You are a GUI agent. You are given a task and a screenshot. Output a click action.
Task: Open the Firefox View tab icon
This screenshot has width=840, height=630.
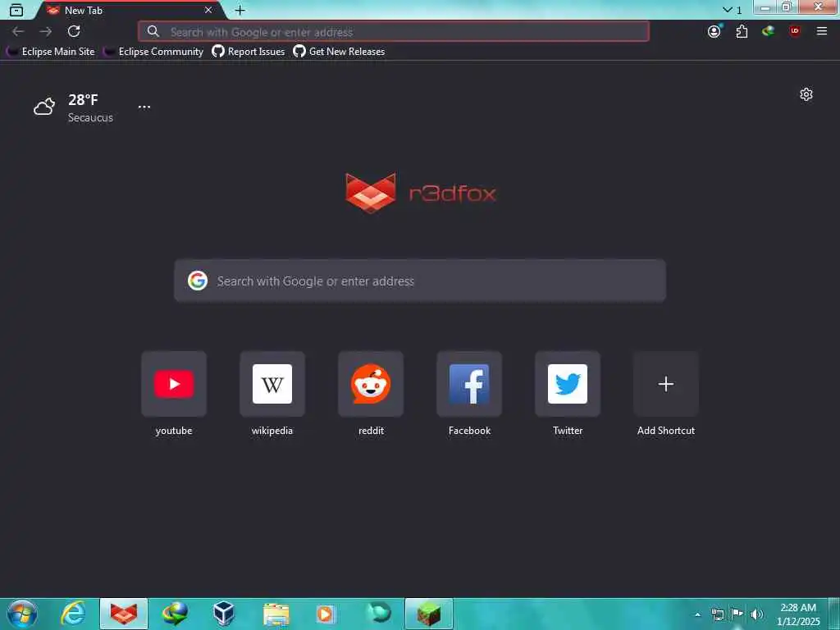pyautogui.click(x=16, y=10)
